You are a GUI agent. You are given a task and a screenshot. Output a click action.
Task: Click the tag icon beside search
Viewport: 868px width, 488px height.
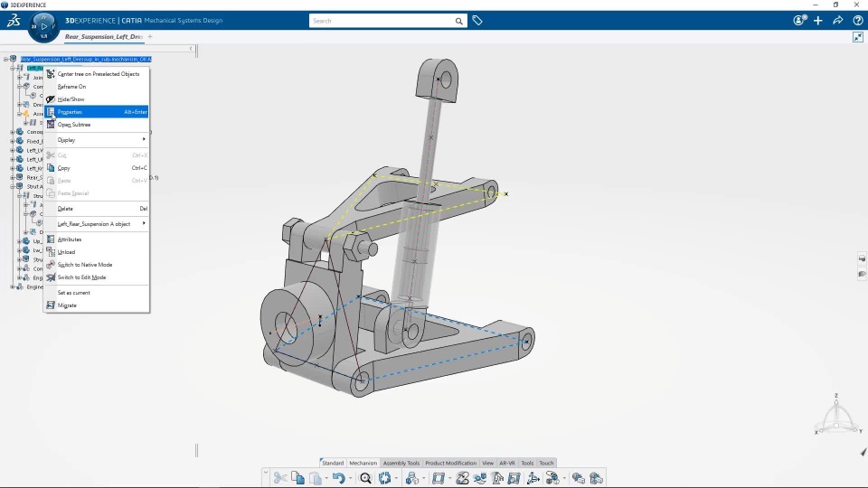[477, 21]
